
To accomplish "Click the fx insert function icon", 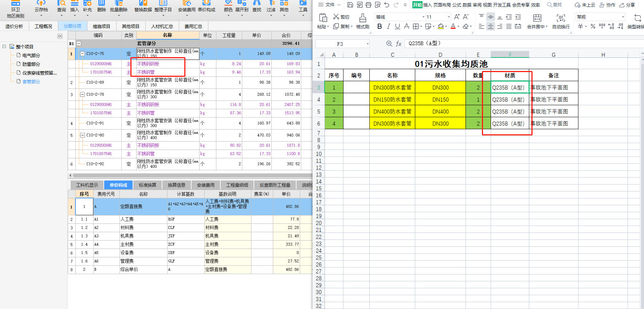I will (399, 44).
